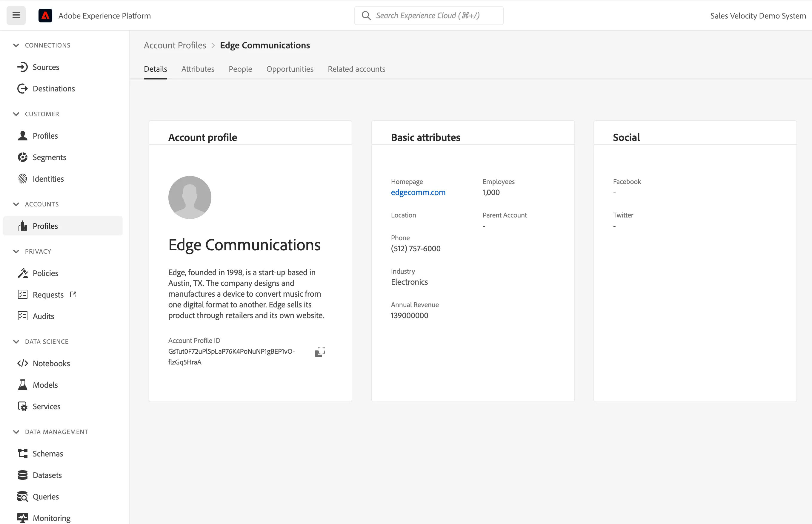Image resolution: width=812 pixels, height=524 pixels.
Task: Click the Segments pie icon
Action: click(22, 157)
